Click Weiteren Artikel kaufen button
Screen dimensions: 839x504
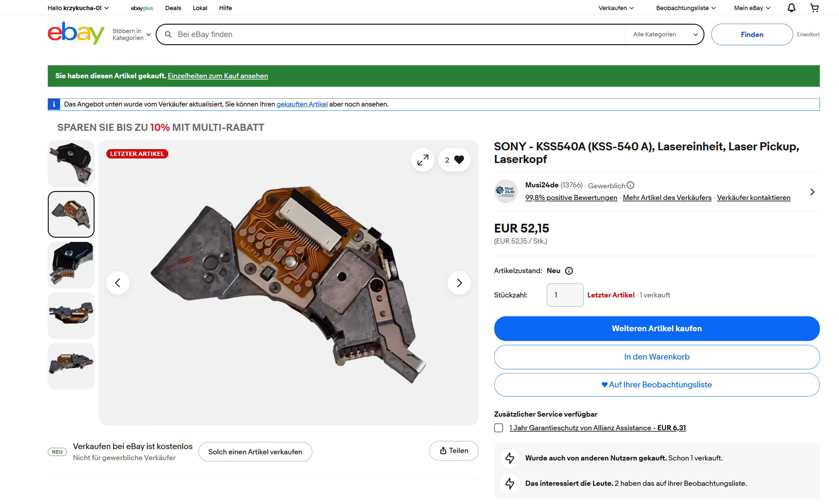click(656, 328)
